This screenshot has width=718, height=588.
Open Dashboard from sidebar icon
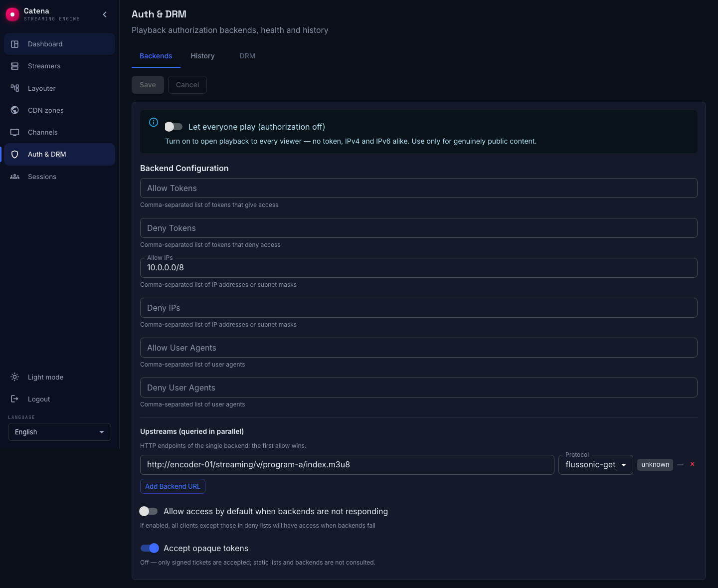(15, 44)
